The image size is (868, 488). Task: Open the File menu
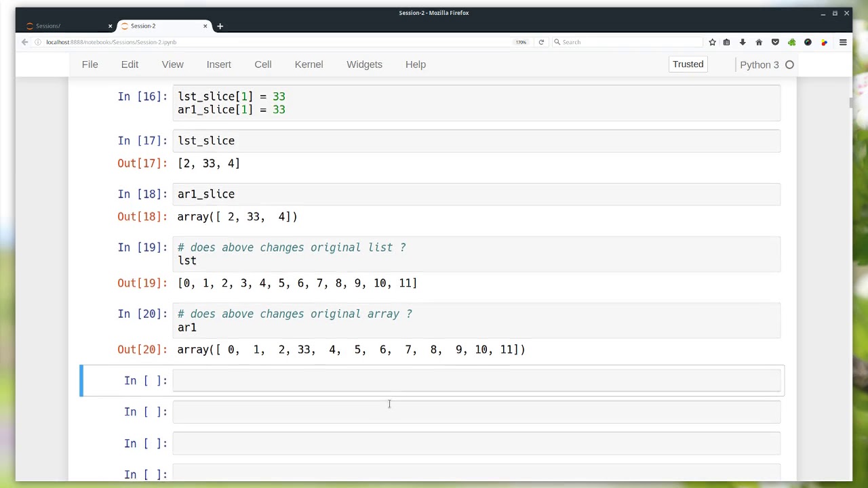pyautogui.click(x=90, y=64)
